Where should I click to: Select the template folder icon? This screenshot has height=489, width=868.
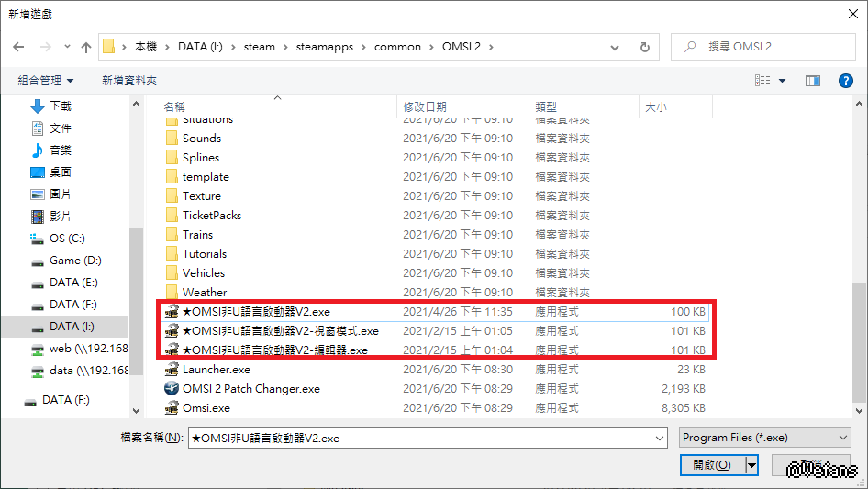click(172, 177)
